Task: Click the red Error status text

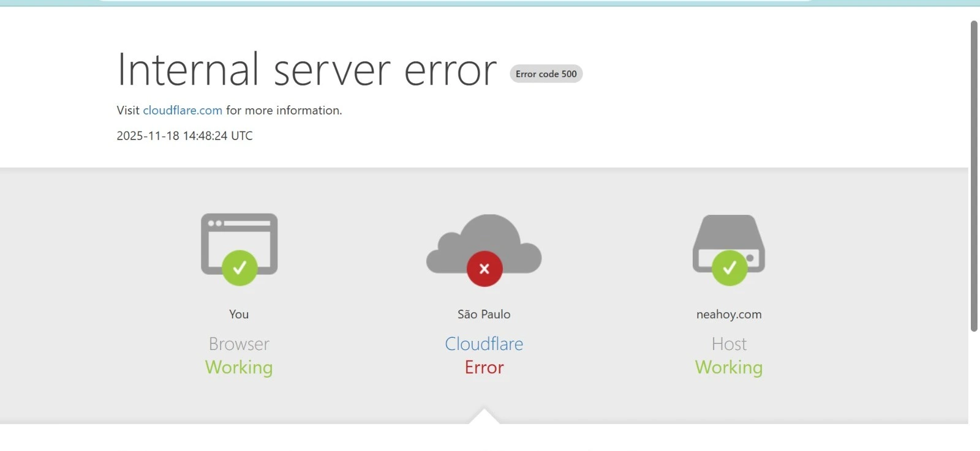Action: pos(484,367)
